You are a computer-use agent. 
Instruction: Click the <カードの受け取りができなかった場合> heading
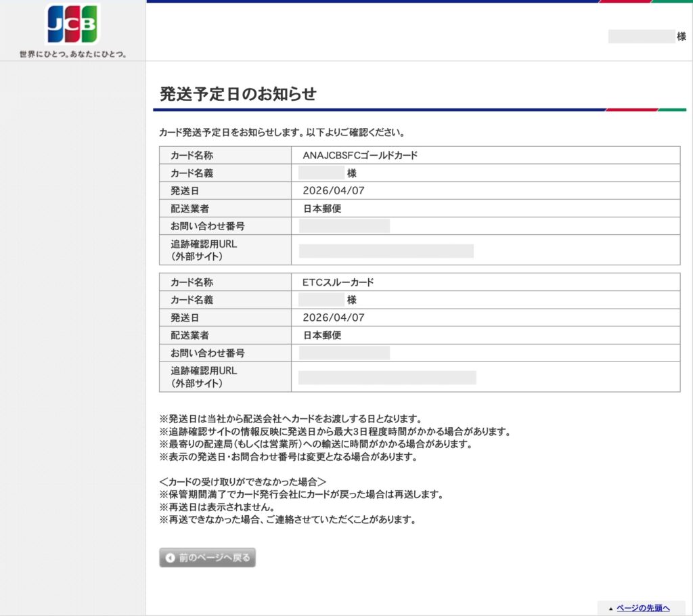tap(243, 482)
